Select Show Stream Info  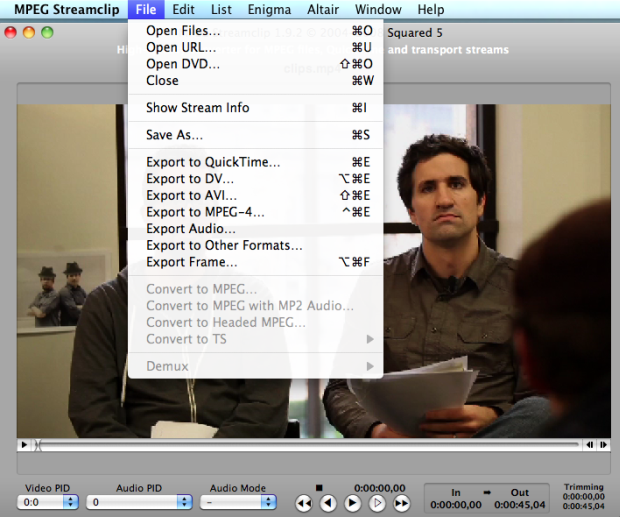click(255, 108)
